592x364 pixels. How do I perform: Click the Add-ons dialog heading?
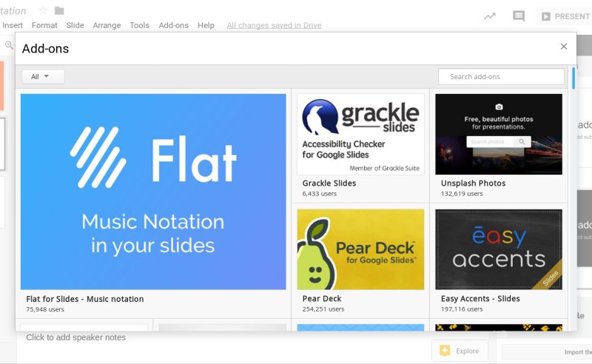click(x=45, y=49)
